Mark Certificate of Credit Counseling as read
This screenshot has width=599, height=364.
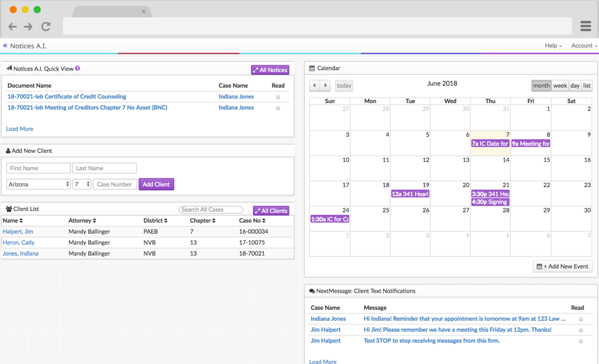pos(278,97)
